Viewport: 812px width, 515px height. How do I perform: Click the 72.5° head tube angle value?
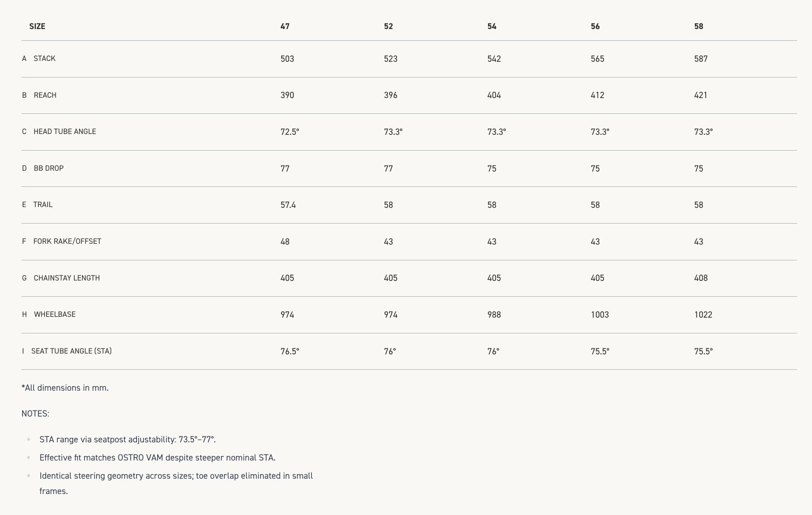(x=290, y=132)
